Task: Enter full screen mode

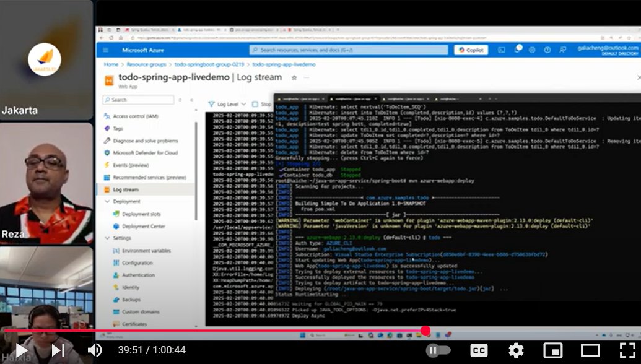Action: click(627, 350)
